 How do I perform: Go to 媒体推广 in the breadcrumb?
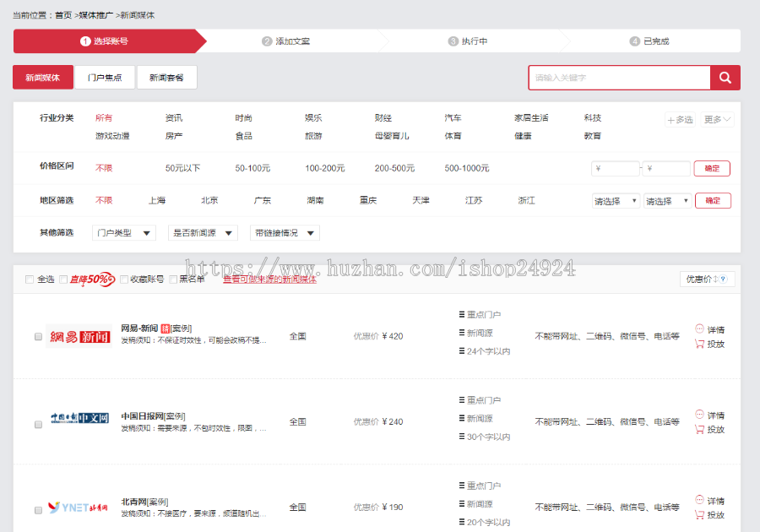[96, 15]
